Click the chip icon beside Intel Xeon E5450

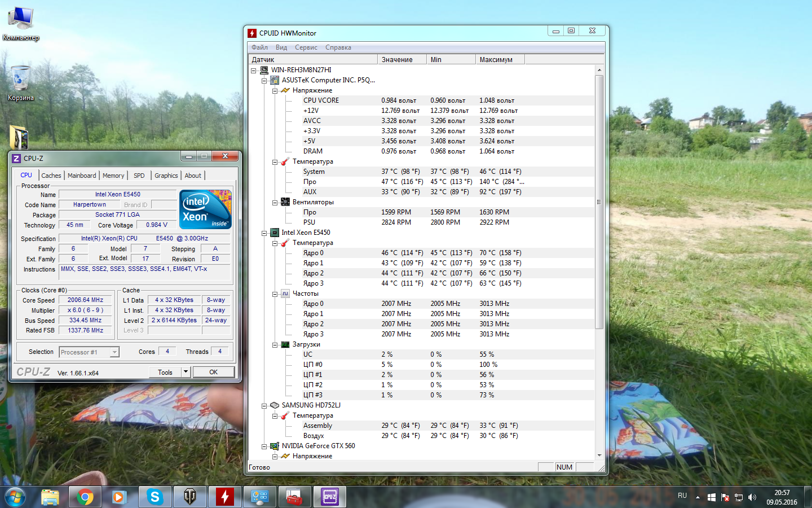(x=275, y=233)
